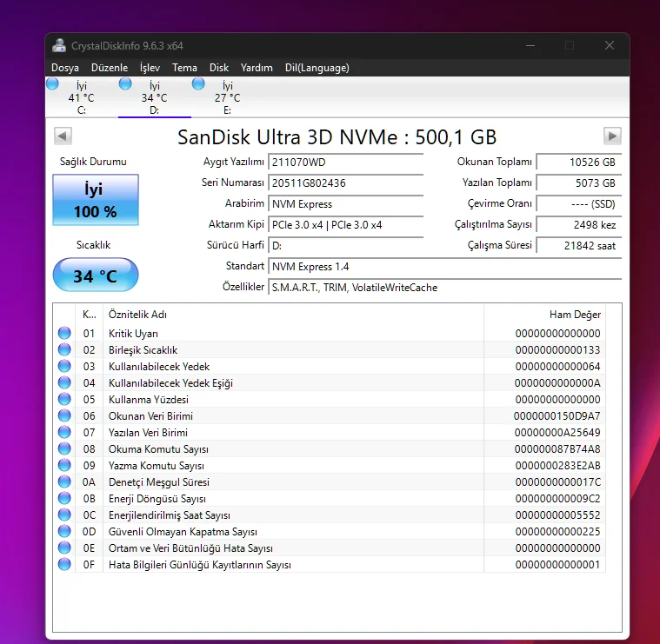Image resolution: width=660 pixels, height=644 pixels.
Task: Click raw value 0000000005552
Action: [x=557, y=515]
